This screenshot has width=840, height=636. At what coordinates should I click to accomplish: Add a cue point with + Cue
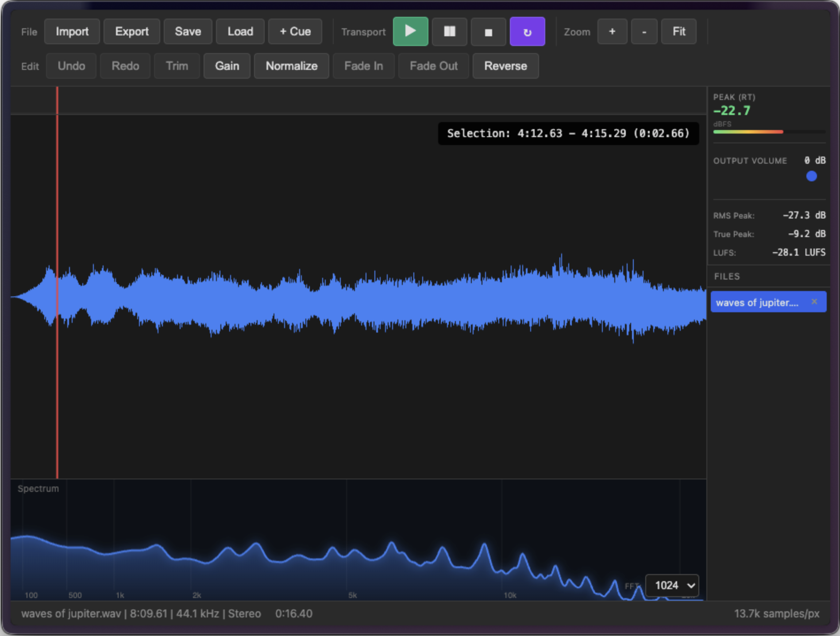tap(295, 31)
